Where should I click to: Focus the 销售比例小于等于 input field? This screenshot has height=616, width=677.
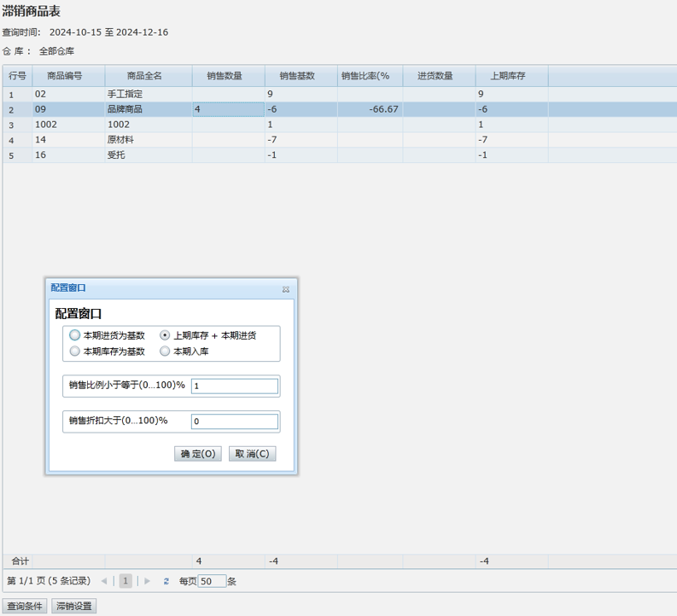[x=235, y=386]
